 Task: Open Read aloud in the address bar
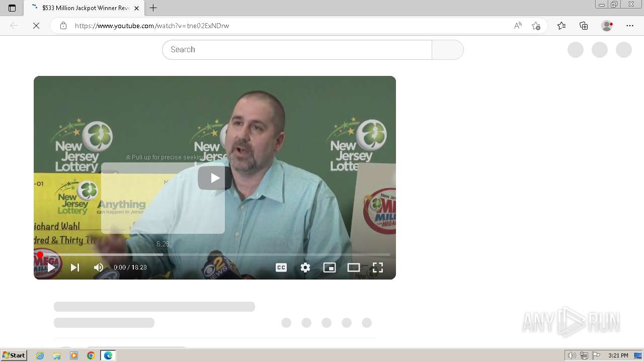tap(518, 26)
